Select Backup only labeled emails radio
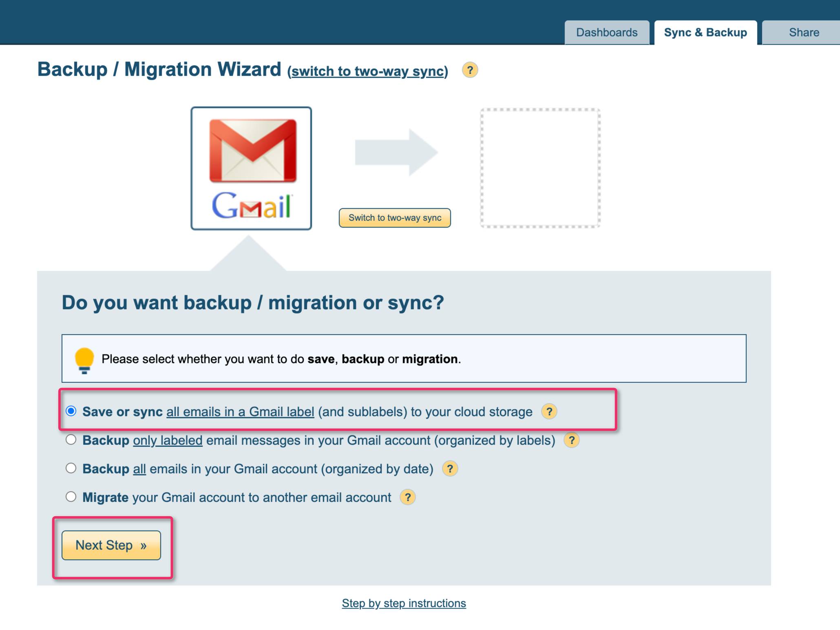The image size is (840, 630). pos(71,439)
